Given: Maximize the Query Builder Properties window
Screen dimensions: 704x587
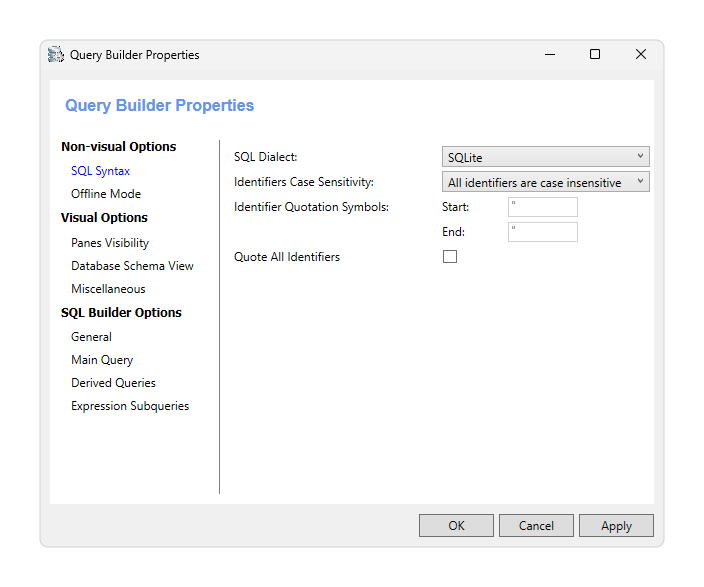Looking at the screenshot, I should point(595,55).
